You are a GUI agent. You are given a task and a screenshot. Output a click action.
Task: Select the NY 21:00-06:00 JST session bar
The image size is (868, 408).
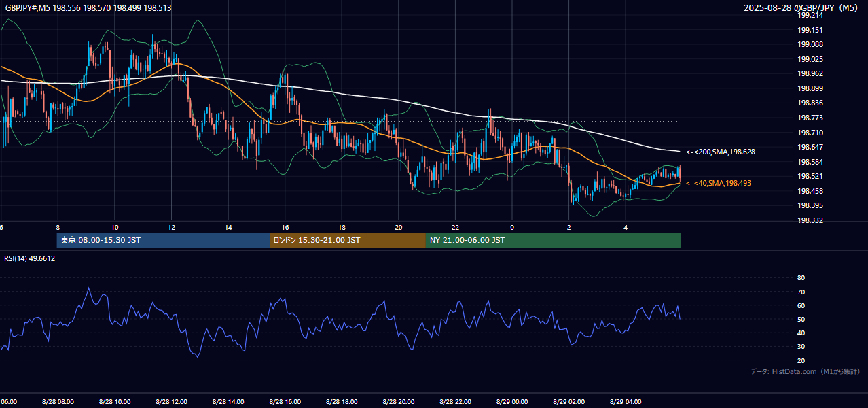[x=554, y=240]
